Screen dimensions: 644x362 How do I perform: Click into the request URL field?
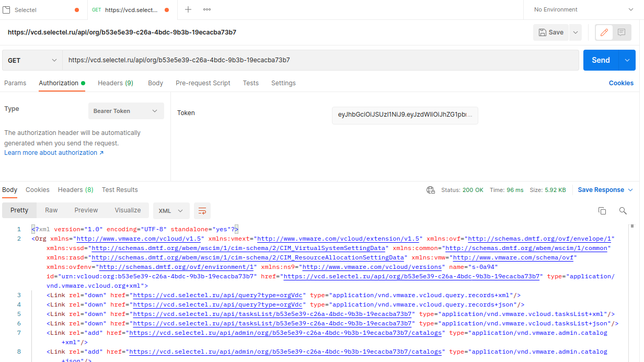pos(320,60)
